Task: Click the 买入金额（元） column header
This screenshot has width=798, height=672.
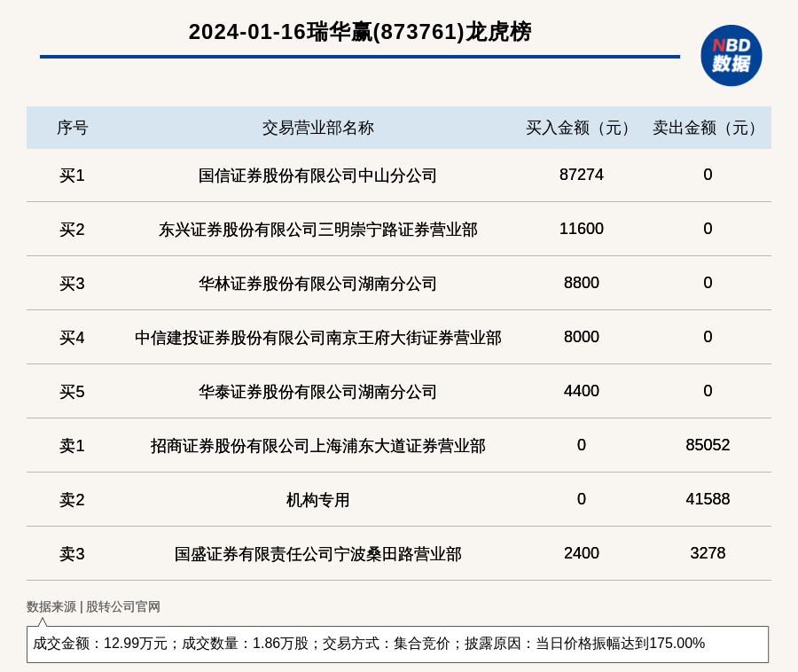Action: pos(581,128)
